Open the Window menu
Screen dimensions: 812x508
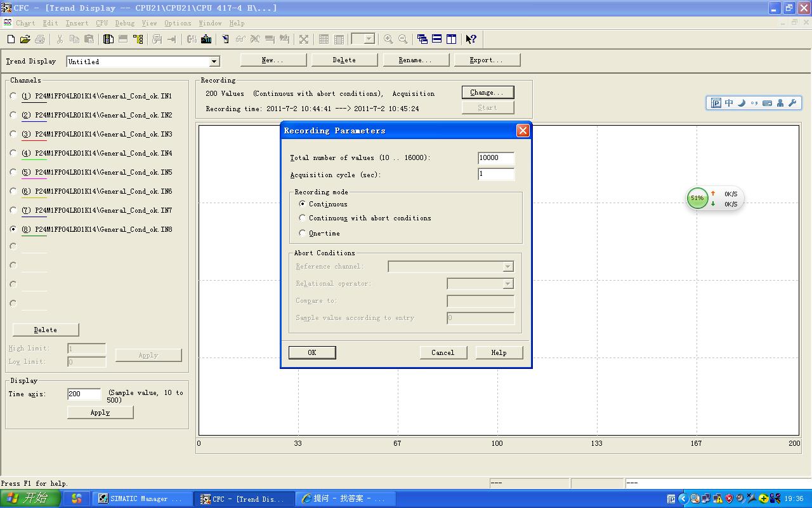click(x=210, y=23)
